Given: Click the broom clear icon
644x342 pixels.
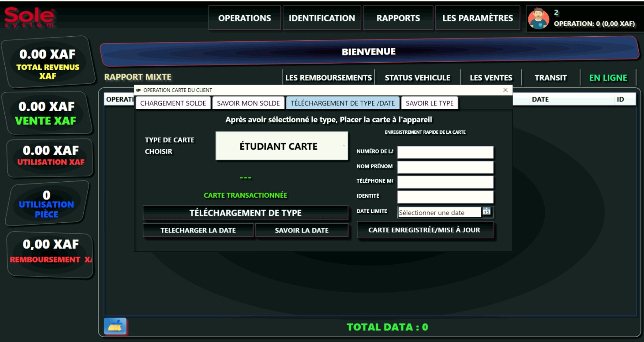Looking at the screenshot, I should (x=115, y=326).
